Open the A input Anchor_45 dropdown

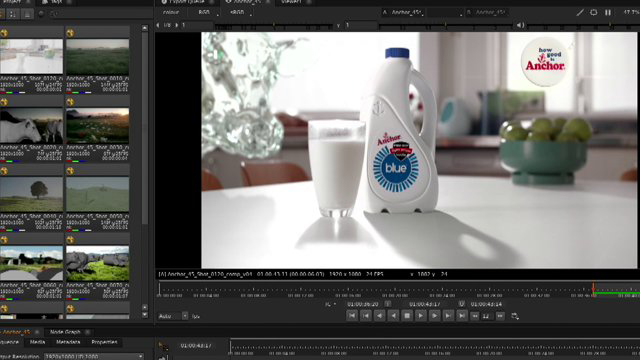pyautogui.click(x=404, y=13)
